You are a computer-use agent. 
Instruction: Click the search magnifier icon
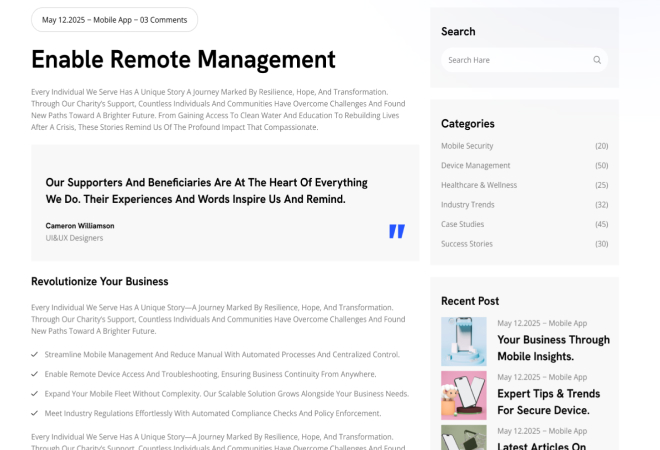(597, 60)
